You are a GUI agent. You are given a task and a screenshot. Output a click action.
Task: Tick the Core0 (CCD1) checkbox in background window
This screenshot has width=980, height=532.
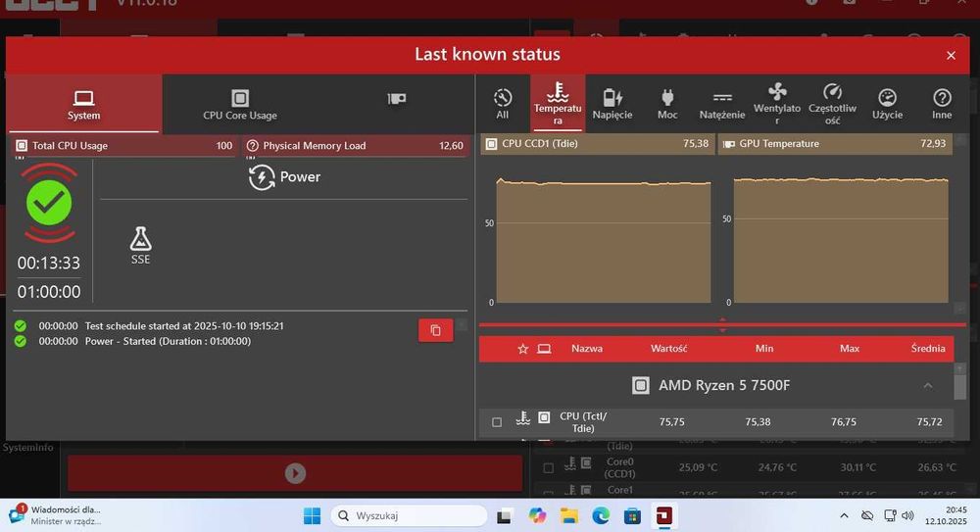tap(548, 467)
